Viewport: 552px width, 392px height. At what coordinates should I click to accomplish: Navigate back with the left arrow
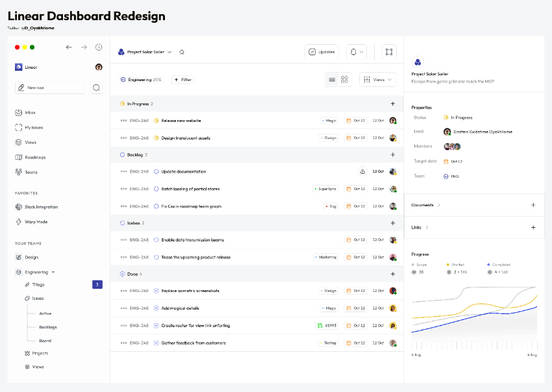[x=69, y=47]
